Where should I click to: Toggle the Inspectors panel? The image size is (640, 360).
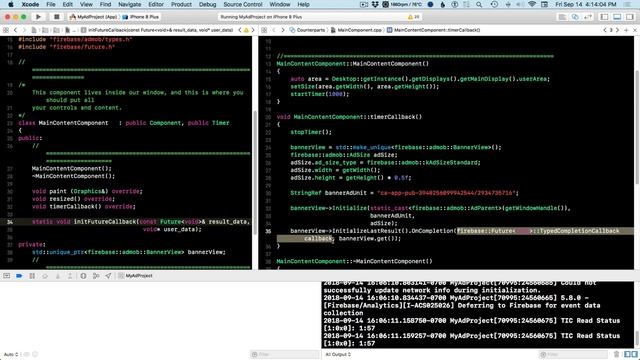tap(630, 17)
